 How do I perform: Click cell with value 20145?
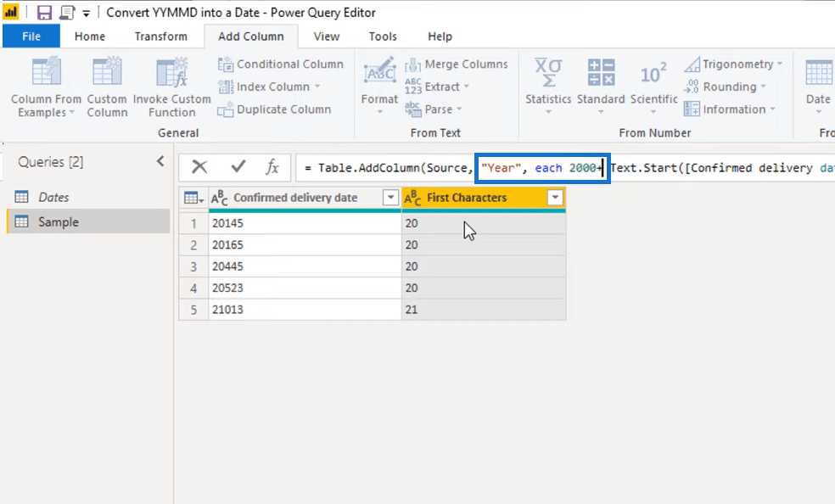tap(305, 223)
